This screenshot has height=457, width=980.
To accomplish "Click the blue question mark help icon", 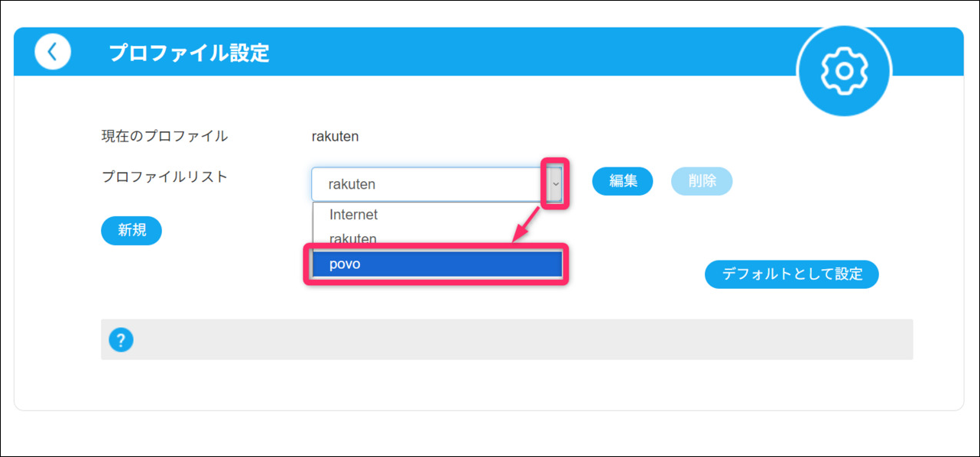I will tap(121, 340).
